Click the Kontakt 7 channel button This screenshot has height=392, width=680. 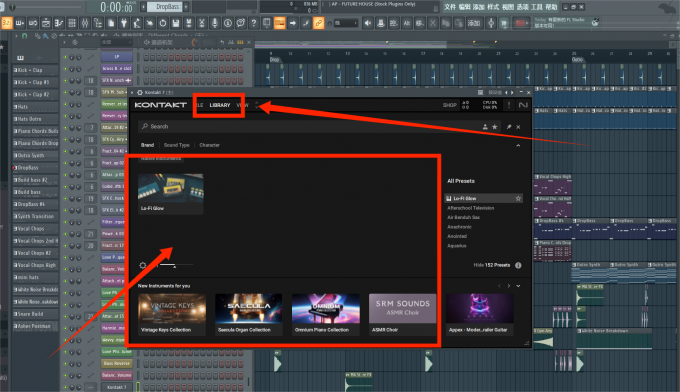click(117, 387)
